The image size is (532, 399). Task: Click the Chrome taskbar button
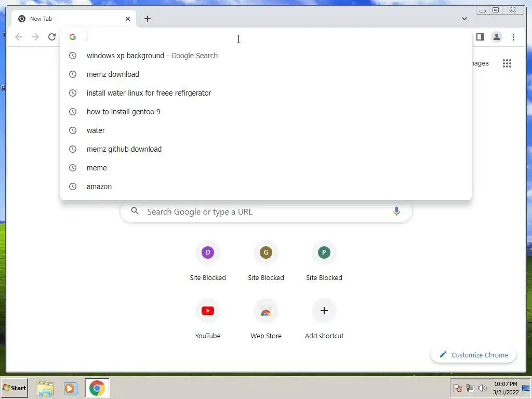[97, 388]
